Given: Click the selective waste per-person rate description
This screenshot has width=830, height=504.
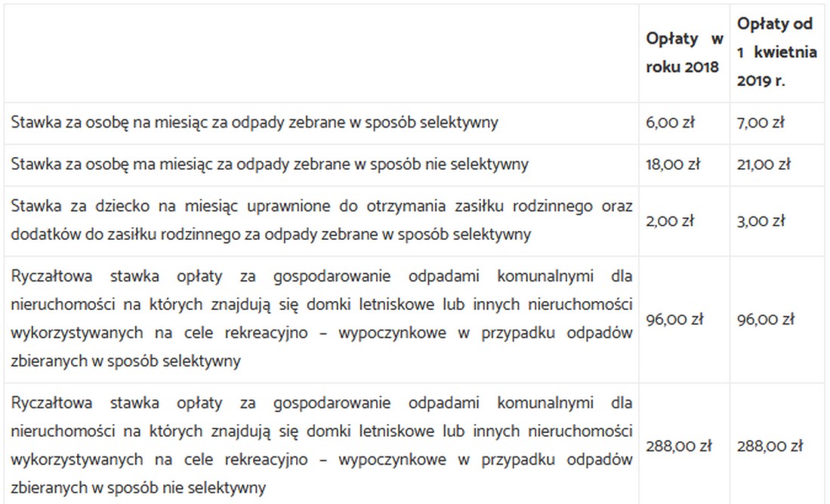Looking at the screenshot, I should click(x=255, y=123).
